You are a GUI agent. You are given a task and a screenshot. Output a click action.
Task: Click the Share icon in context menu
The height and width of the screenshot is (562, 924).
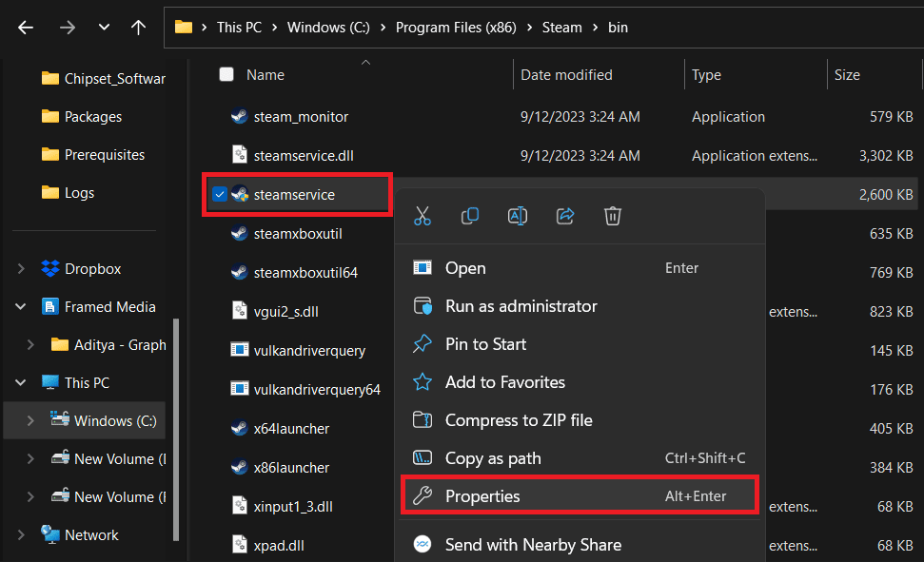click(565, 216)
